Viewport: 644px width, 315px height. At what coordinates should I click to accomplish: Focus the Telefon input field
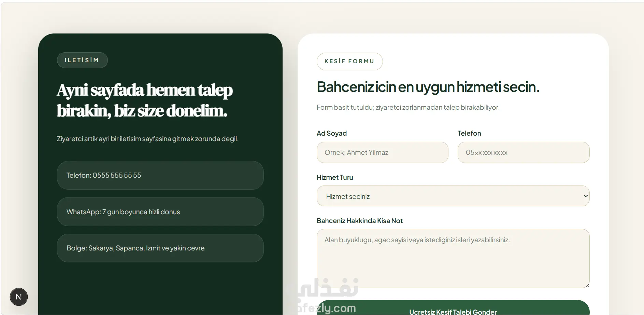[524, 152]
